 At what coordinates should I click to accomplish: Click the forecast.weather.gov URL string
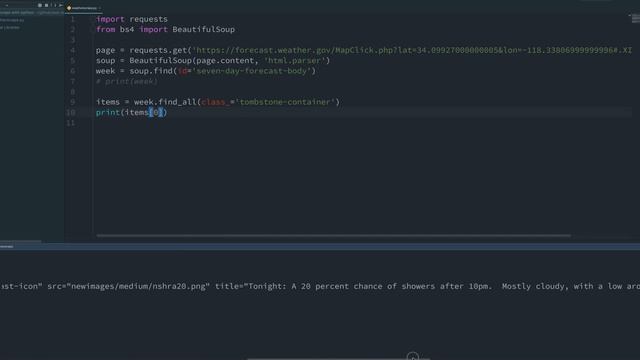(x=412, y=50)
